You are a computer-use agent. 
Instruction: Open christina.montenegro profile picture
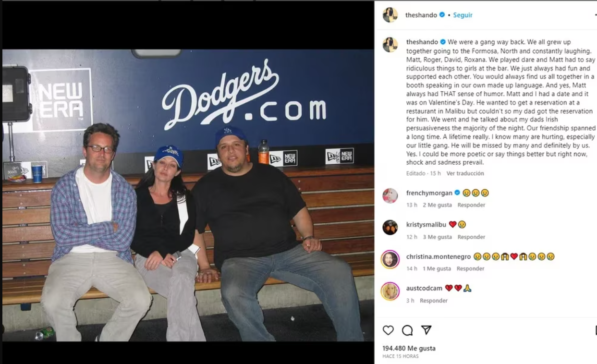pos(390,259)
